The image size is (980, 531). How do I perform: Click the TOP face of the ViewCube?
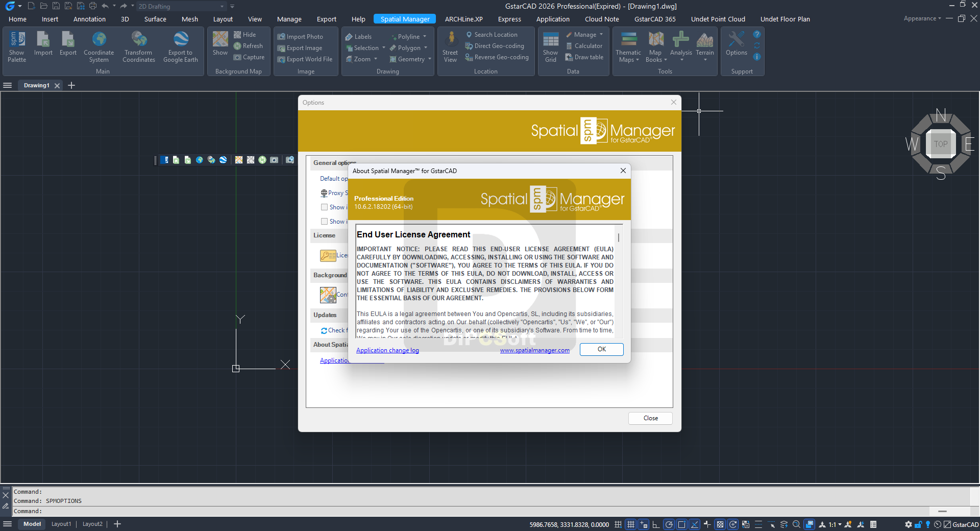click(941, 144)
